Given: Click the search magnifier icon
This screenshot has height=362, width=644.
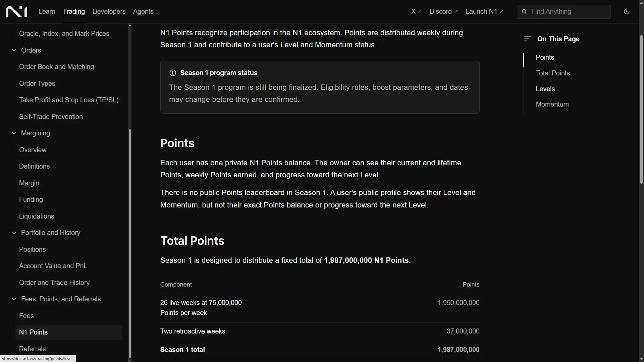Looking at the screenshot, I should 524,12.
